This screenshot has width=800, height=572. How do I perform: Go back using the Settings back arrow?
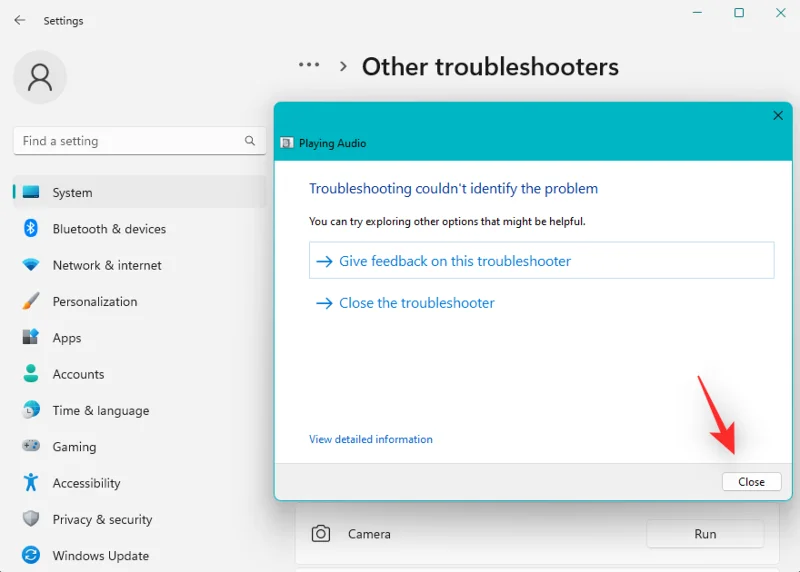point(20,20)
